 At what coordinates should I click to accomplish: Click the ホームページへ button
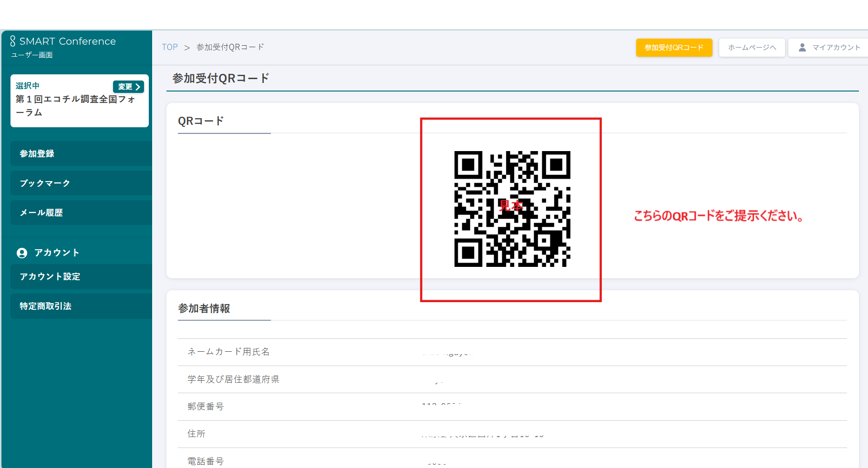coord(752,48)
